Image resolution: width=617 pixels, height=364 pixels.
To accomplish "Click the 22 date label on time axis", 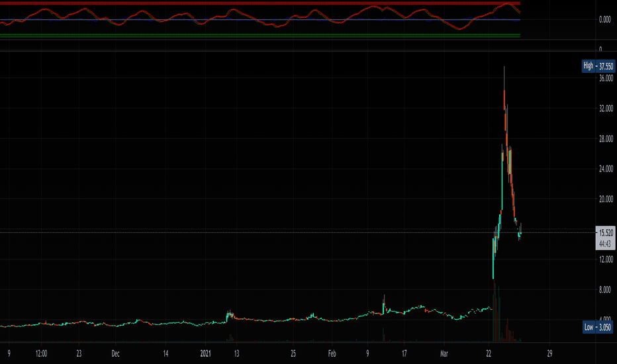I will (x=489, y=353).
